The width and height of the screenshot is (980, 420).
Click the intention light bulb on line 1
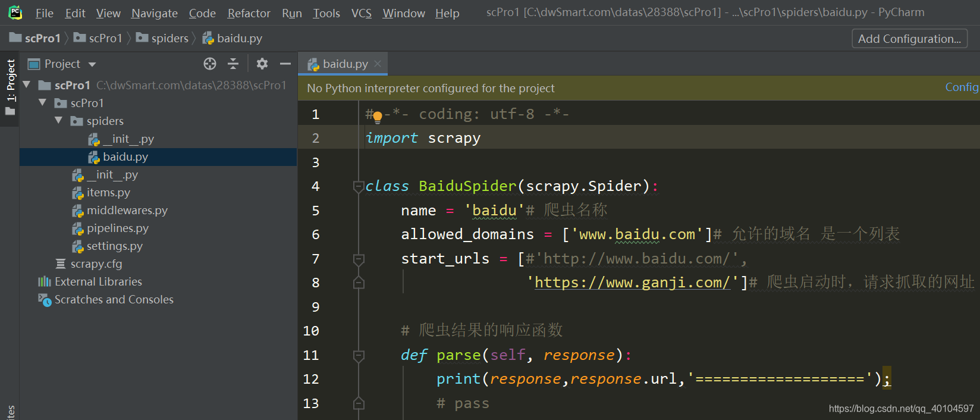(377, 117)
